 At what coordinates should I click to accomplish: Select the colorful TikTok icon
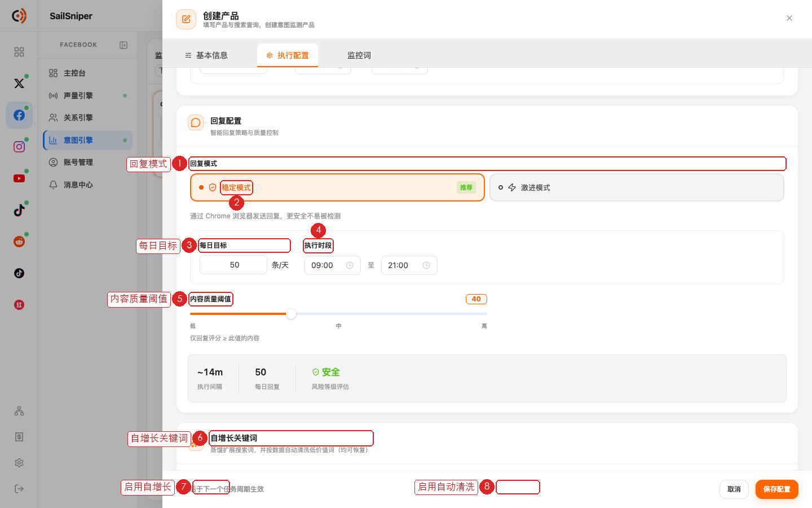click(19, 210)
